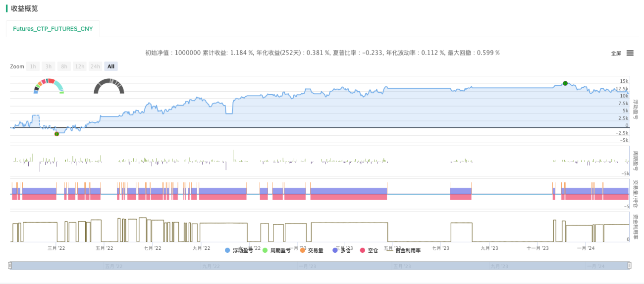Set zoom range to 1h
This screenshot has width=644, height=284.
(x=33, y=66)
